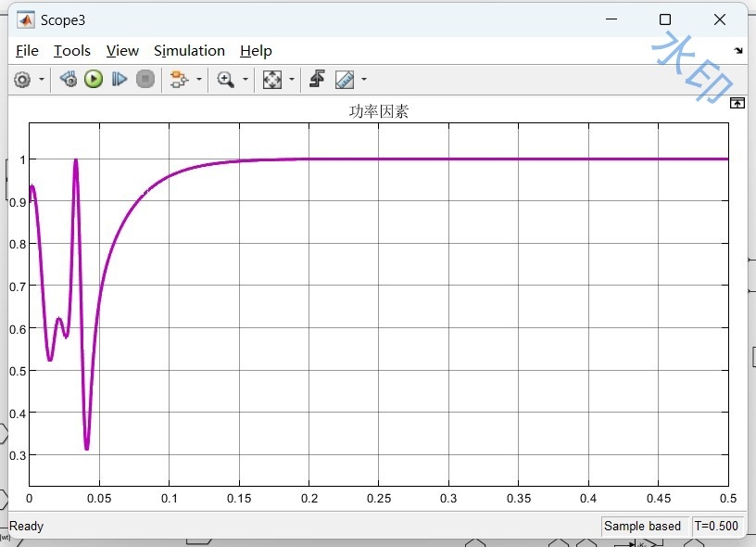Minimize the Scope3 window

611,19
